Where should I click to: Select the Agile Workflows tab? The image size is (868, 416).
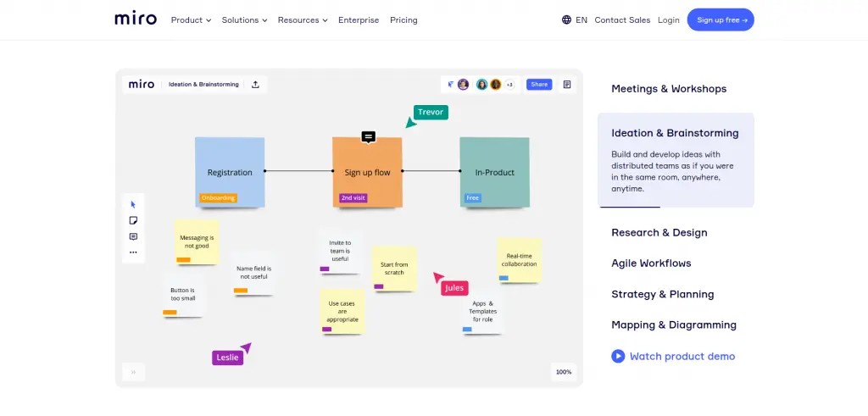651,263
